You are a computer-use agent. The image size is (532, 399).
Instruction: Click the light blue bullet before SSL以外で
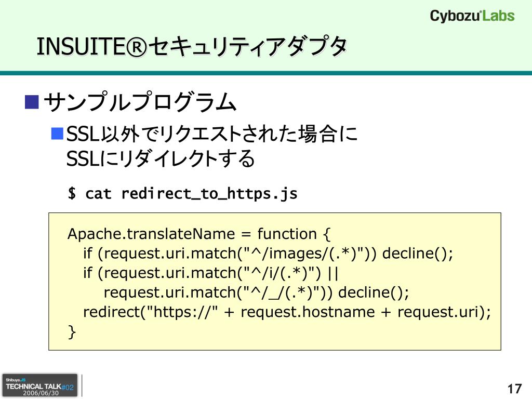point(57,134)
